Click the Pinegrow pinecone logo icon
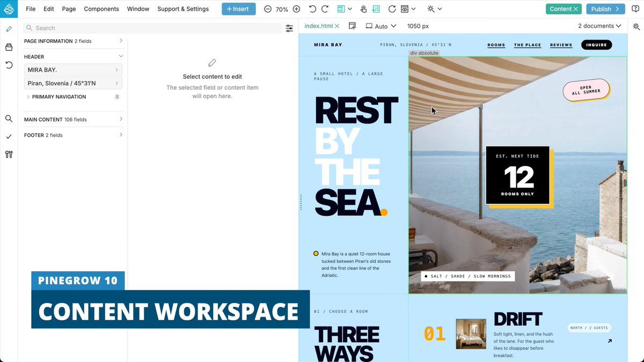The width and height of the screenshot is (644, 362). [x=9, y=9]
